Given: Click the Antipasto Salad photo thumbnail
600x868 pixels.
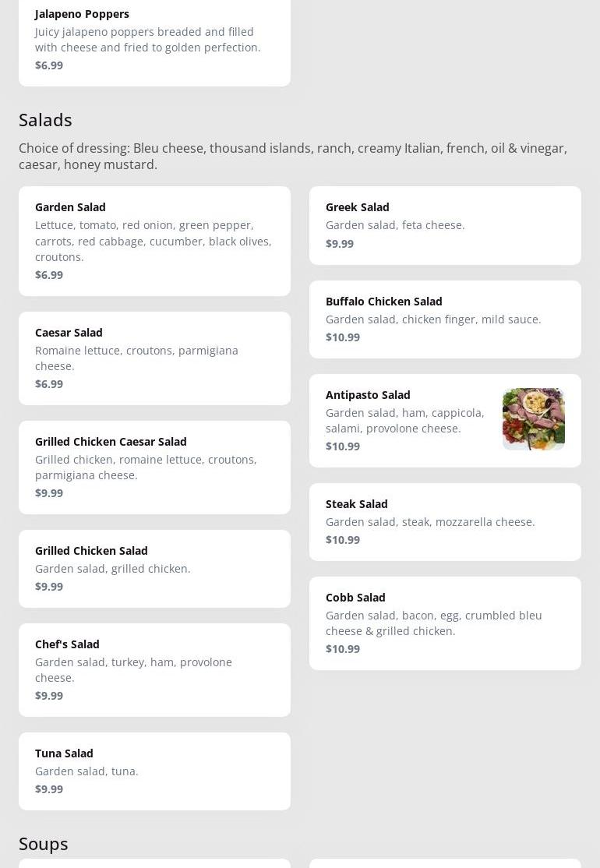Looking at the screenshot, I should [x=533, y=419].
